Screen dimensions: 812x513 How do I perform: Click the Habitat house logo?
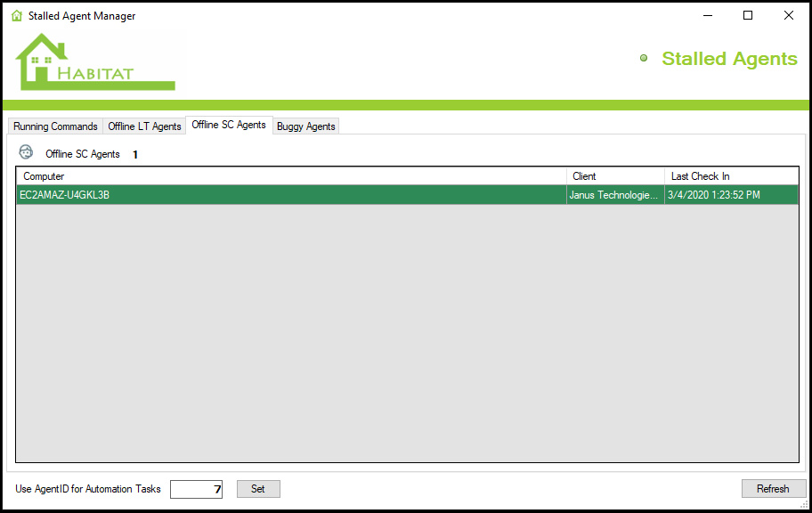point(94,62)
